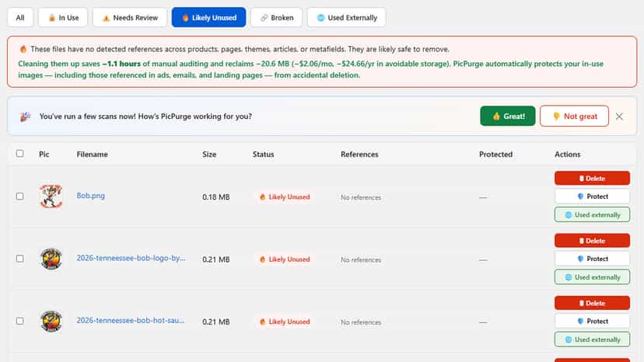Delete the 2026-tennessee-bob-logo-by file
The height and width of the screenshot is (362, 644).
[x=592, y=241]
